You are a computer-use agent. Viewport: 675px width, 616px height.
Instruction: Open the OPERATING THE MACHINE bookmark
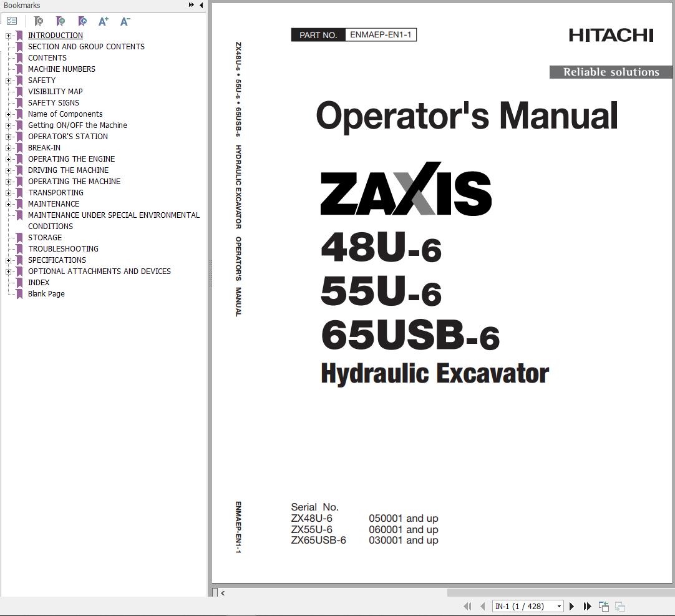pos(74,182)
